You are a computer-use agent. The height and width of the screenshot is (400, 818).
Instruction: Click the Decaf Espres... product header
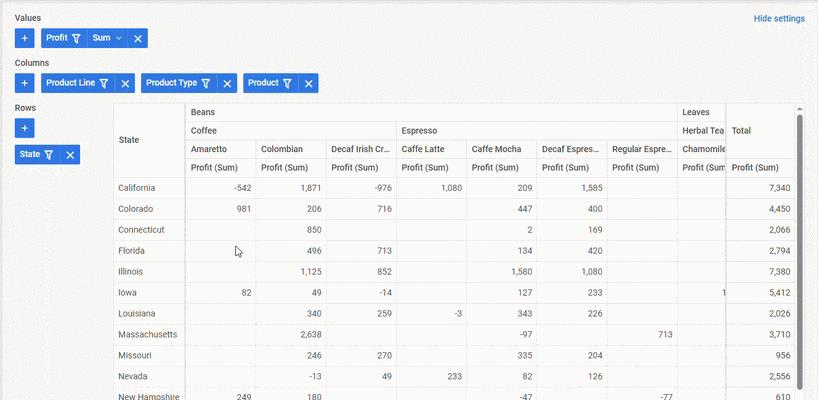point(571,149)
